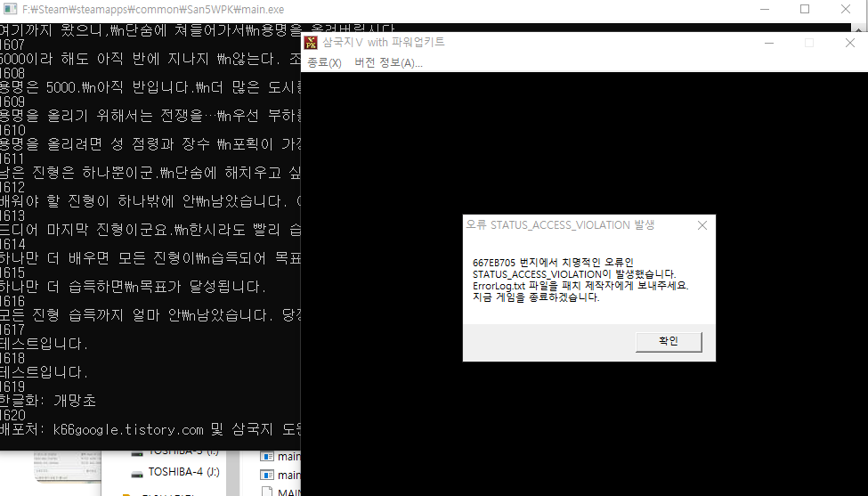Click lower main application file icon in Explorer

pyautogui.click(x=267, y=475)
